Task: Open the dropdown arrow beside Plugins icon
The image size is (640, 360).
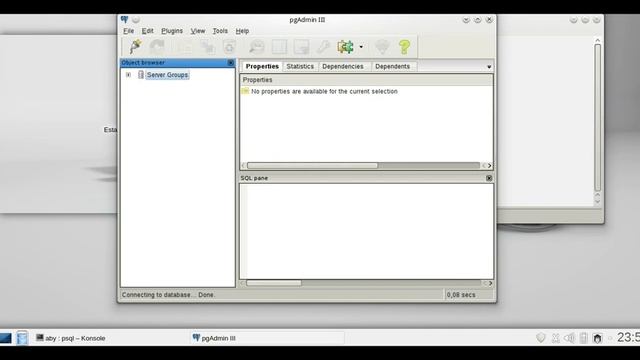Action: (x=361, y=47)
